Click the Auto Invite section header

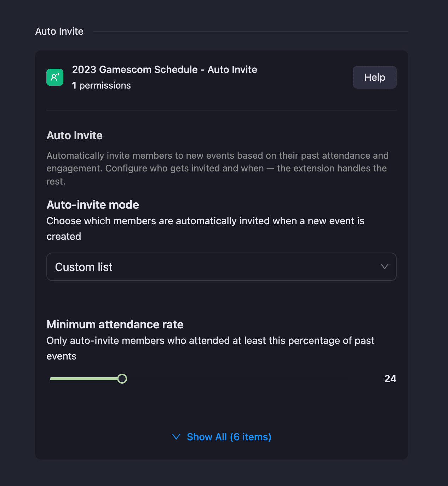[59, 31]
